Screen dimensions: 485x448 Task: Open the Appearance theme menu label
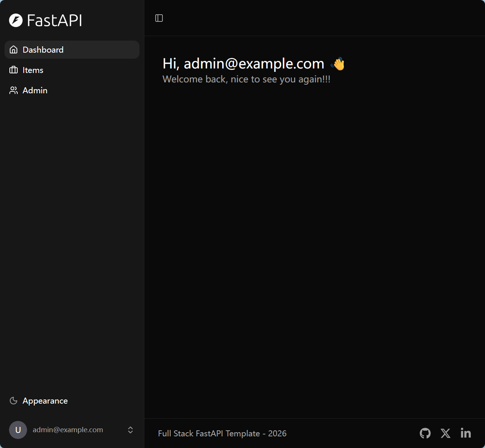pyautogui.click(x=45, y=401)
